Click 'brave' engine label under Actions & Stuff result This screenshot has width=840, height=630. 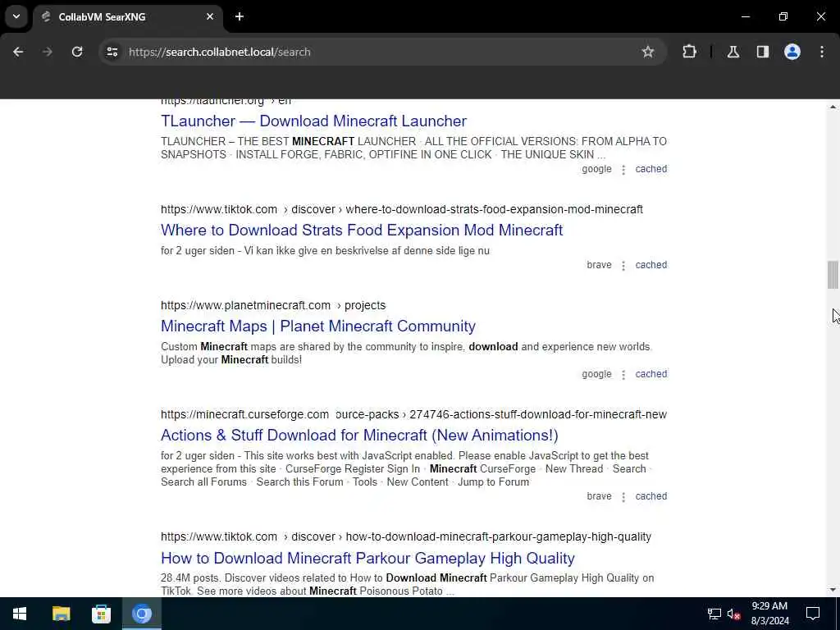(x=599, y=496)
